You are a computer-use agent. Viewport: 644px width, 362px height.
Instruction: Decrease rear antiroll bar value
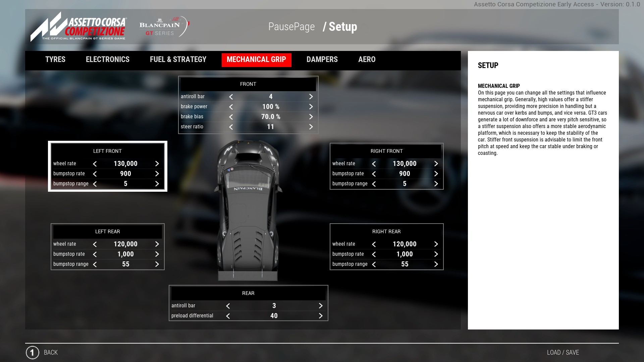click(x=228, y=306)
